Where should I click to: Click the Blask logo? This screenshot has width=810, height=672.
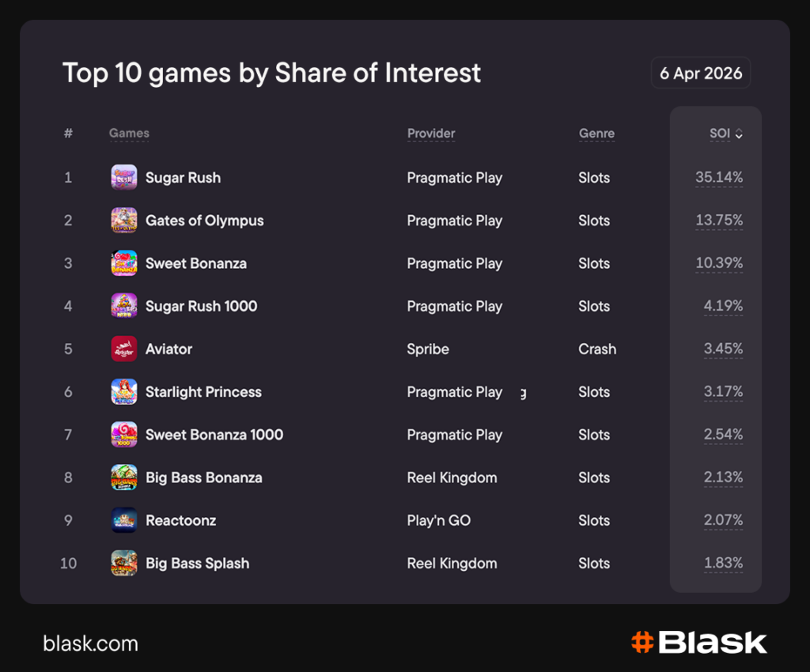pyautogui.click(x=699, y=643)
